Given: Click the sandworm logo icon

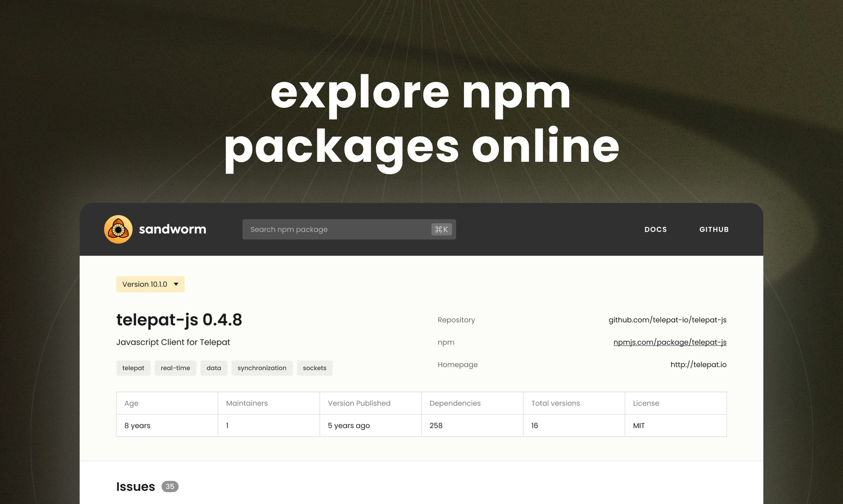Looking at the screenshot, I should pos(118,229).
